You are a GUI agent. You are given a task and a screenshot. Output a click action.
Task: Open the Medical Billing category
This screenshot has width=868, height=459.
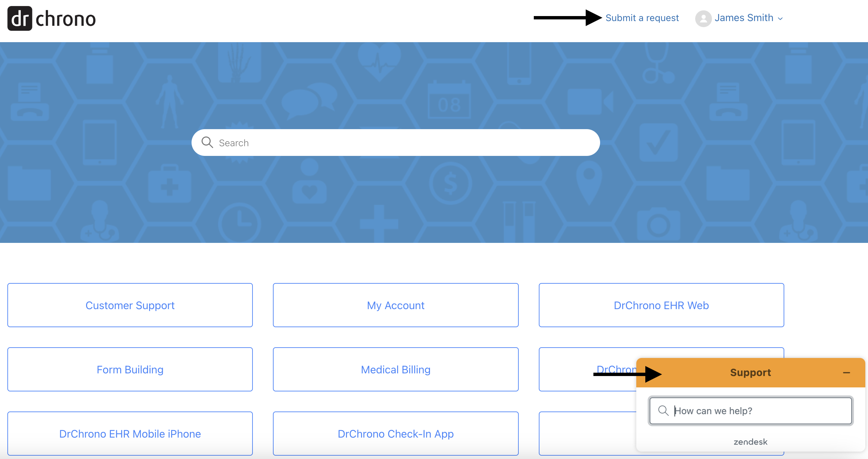pyautogui.click(x=395, y=369)
